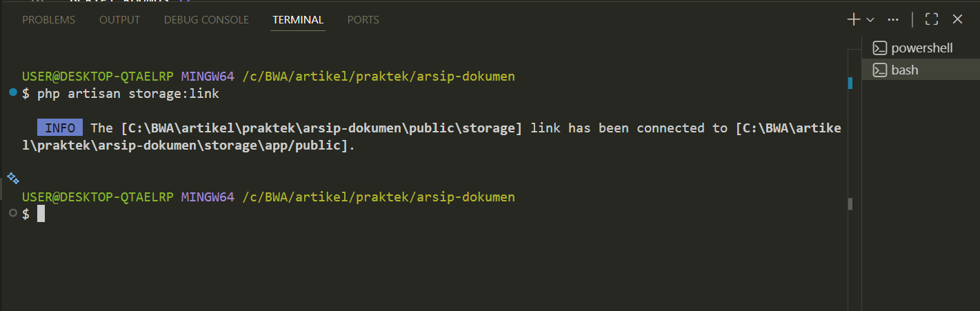Click the hollow circle beside the current prompt
The height and width of the screenshot is (311, 980).
(x=13, y=214)
